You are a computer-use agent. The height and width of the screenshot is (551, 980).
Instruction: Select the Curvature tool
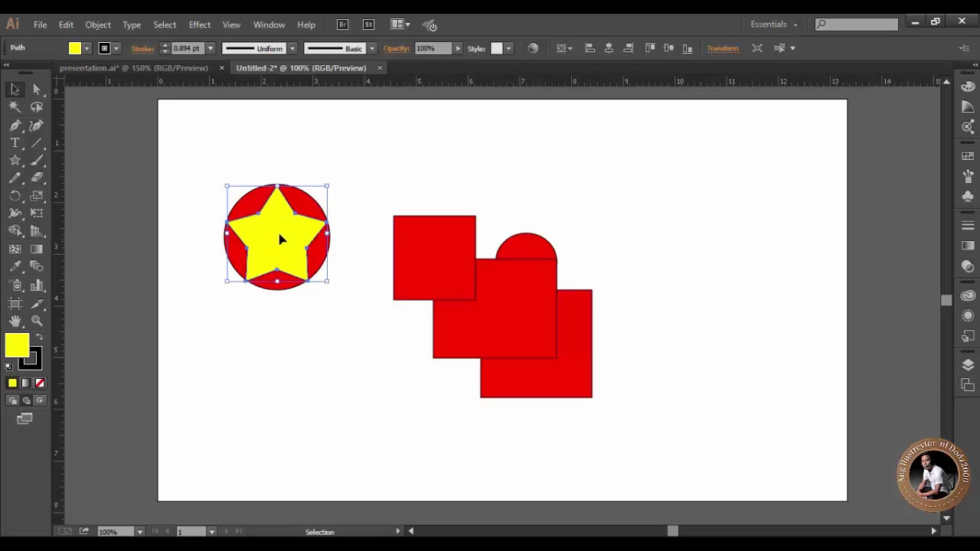pyautogui.click(x=37, y=126)
